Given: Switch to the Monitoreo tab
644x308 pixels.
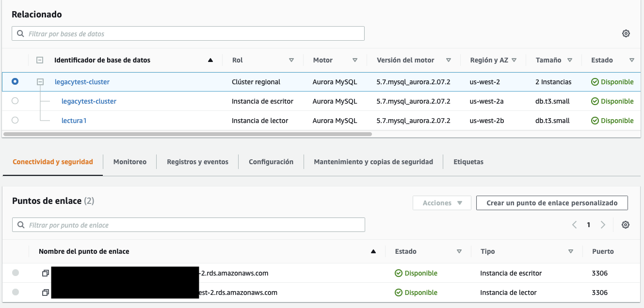Looking at the screenshot, I should [129, 162].
